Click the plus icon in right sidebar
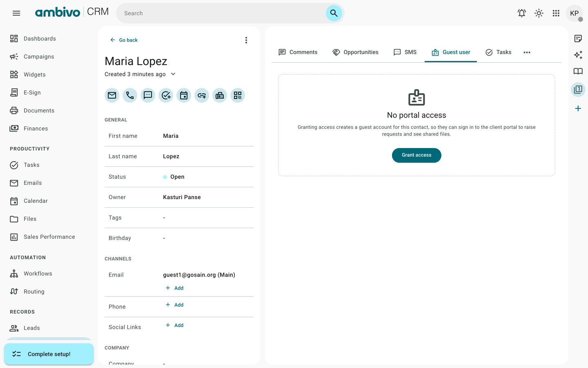Screen dimensions: 588x368 tap(578, 108)
